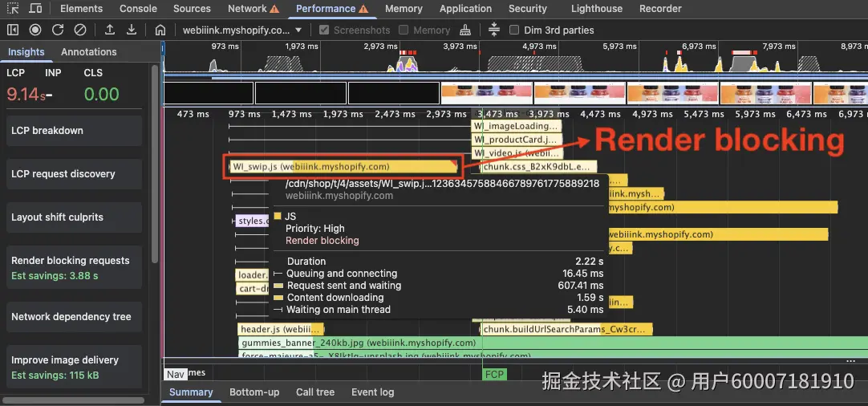Select the chunk.buildUrlSearchParams request bar
Screen dimensions: 868x406
(x=566, y=330)
